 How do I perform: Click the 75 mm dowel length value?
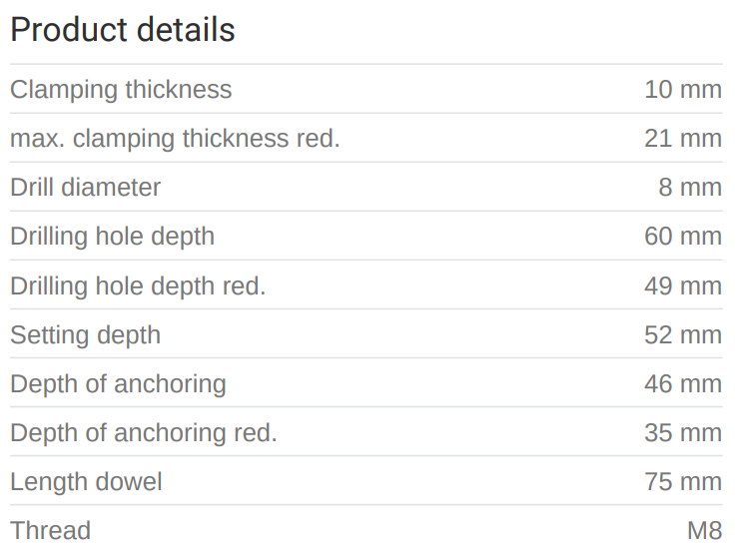(683, 481)
